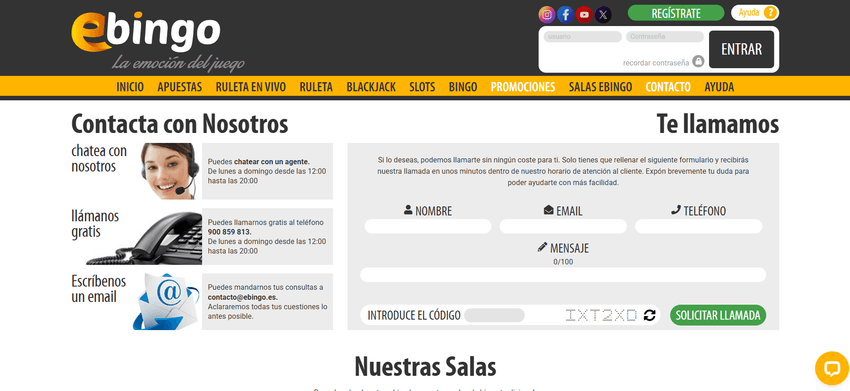
Task: Click the 900 859 813 phone number
Action: [x=229, y=232]
